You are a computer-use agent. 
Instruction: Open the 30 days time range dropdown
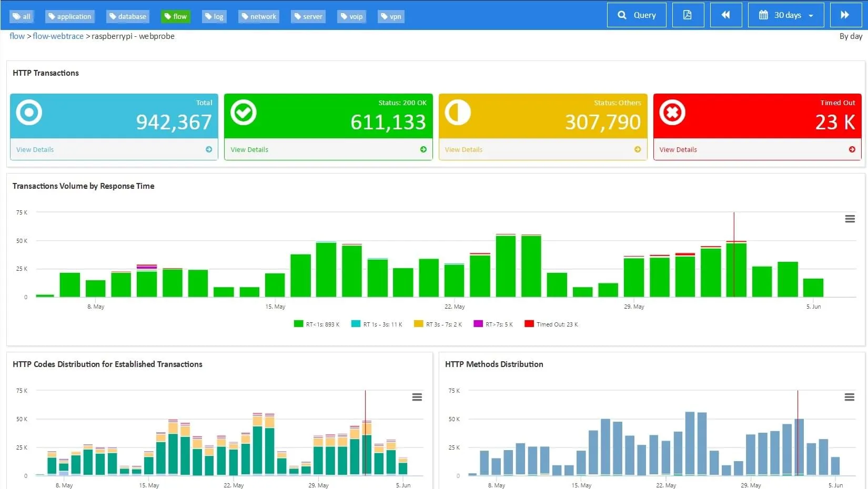tap(785, 15)
